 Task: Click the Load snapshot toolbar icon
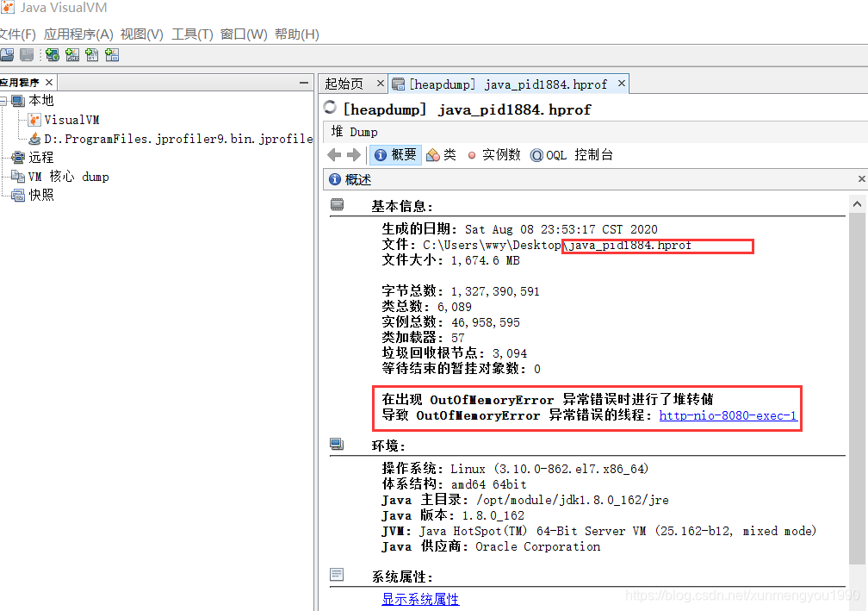tap(7, 55)
